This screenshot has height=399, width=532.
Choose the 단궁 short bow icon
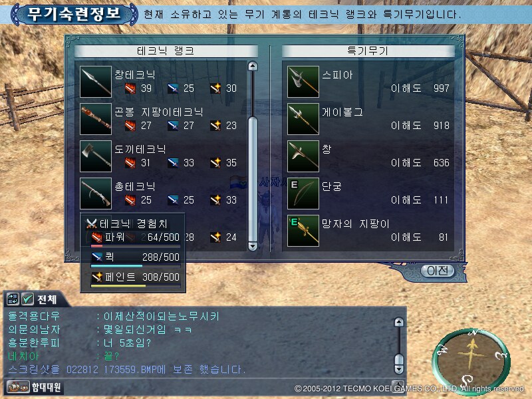(303, 194)
